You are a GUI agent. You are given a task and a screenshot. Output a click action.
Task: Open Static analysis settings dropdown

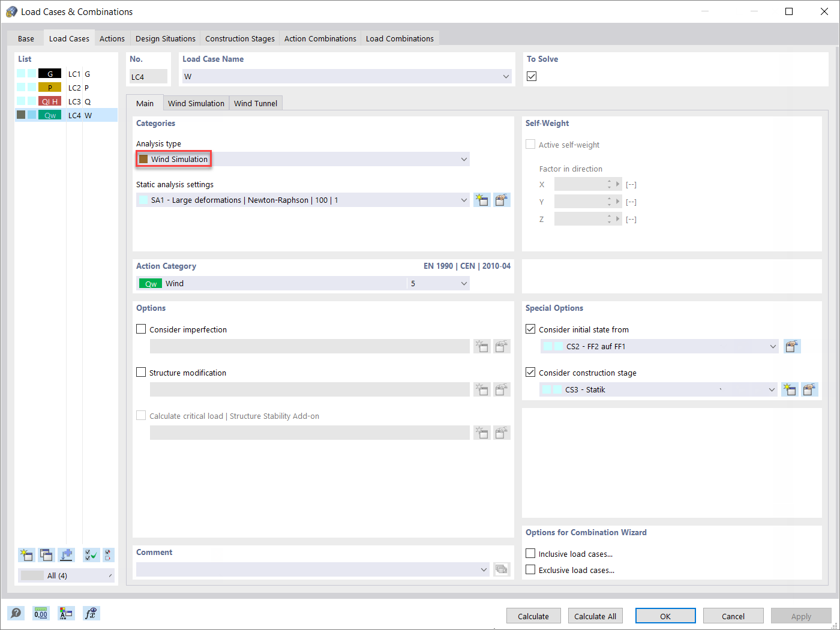464,200
